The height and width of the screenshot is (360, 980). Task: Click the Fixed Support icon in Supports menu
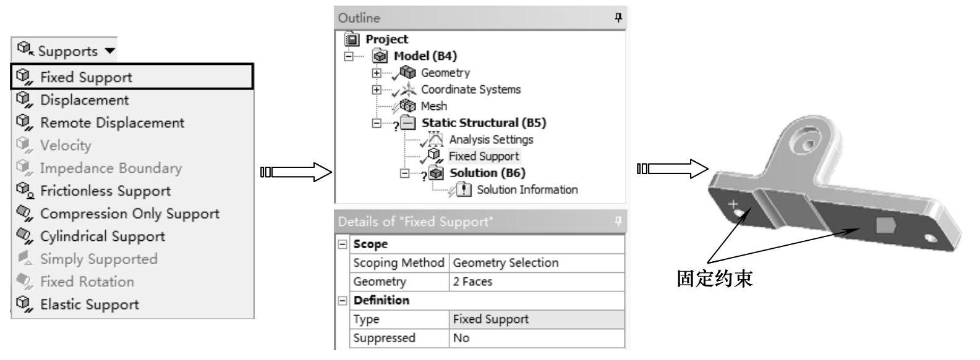(23, 77)
